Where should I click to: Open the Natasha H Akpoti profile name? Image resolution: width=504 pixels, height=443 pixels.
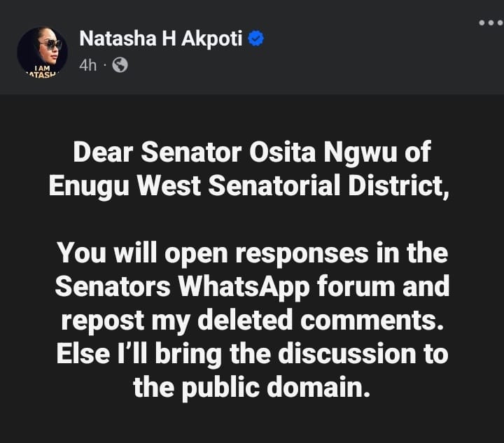pos(161,39)
